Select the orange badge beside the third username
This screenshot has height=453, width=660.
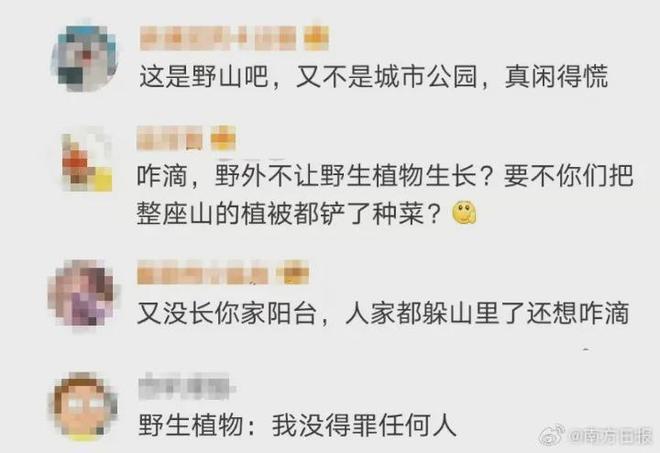pos(293,272)
